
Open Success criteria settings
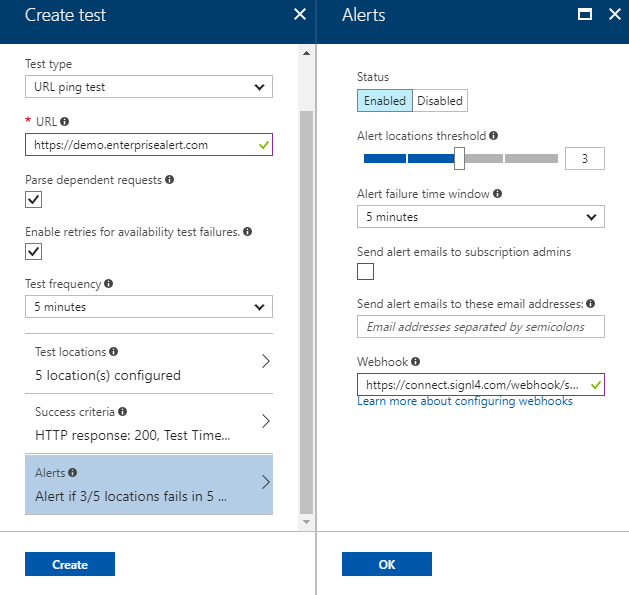pos(149,424)
